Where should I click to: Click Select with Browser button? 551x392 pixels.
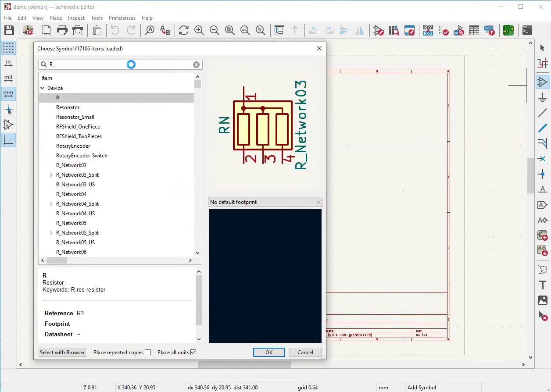pyautogui.click(x=62, y=353)
